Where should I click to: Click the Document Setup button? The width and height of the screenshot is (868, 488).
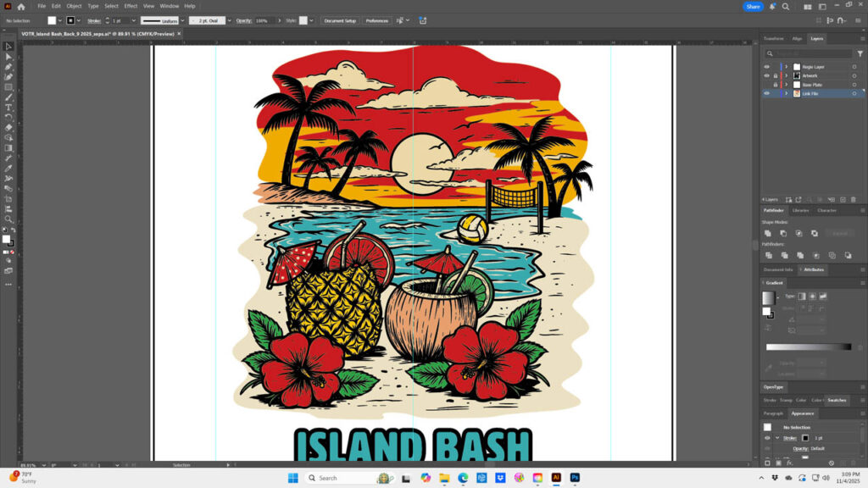point(340,20)
